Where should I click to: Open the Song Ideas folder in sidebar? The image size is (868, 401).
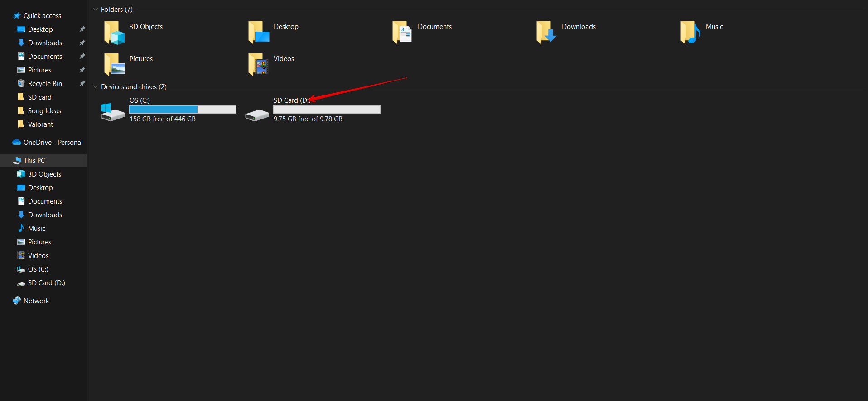[x=44, y=111]
